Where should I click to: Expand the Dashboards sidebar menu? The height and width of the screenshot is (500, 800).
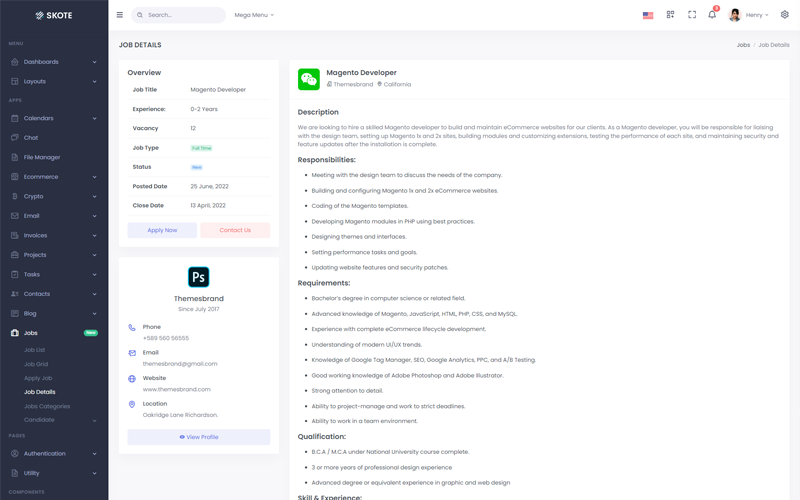click(54, 62)
